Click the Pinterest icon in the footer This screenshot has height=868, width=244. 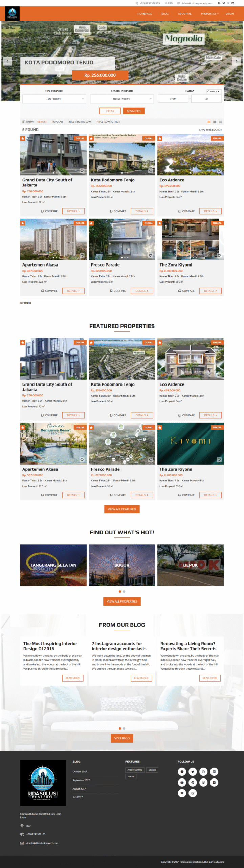193,782
